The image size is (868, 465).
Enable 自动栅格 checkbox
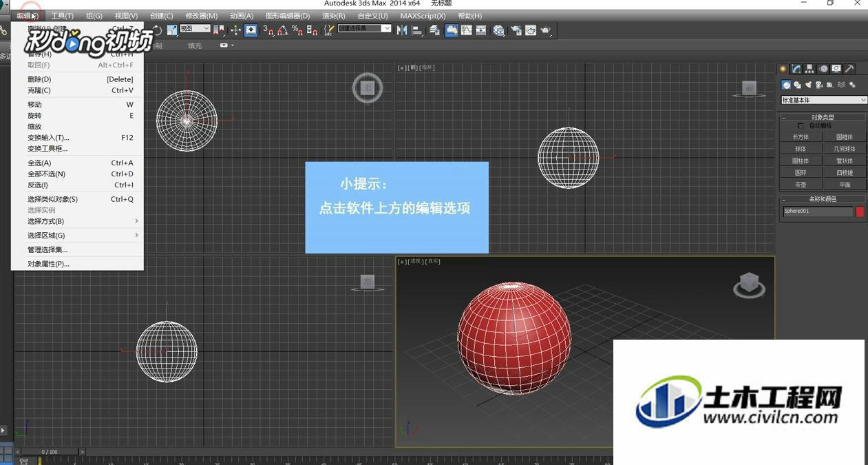click(x=801, y=126)
